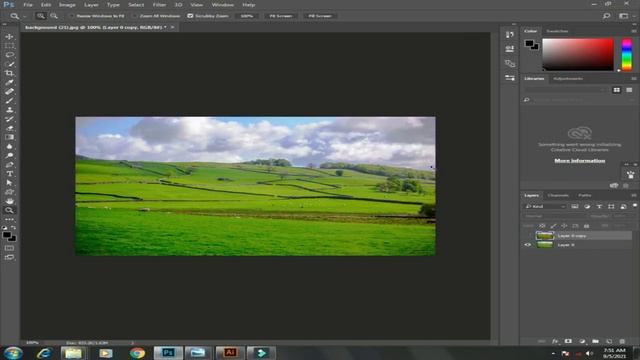Select the Zoom tool in left toolbar

[x=9, y=210]
